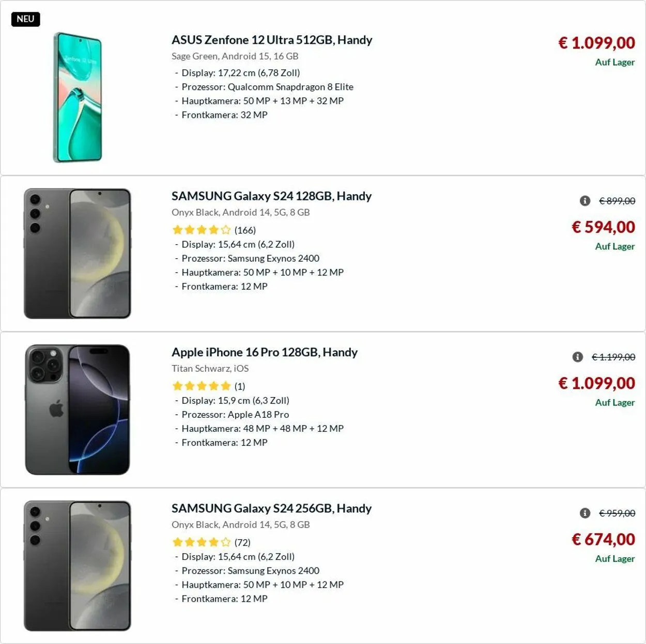Click info icon beside €959,00 old price
646x644 pixels.
point(585,513)
